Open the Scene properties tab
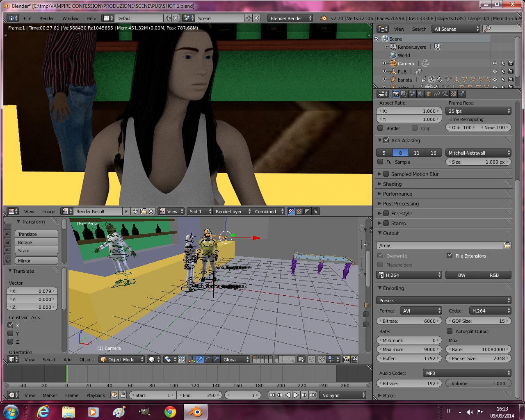Viewport: 525px width, 420px height. [412, 94]
